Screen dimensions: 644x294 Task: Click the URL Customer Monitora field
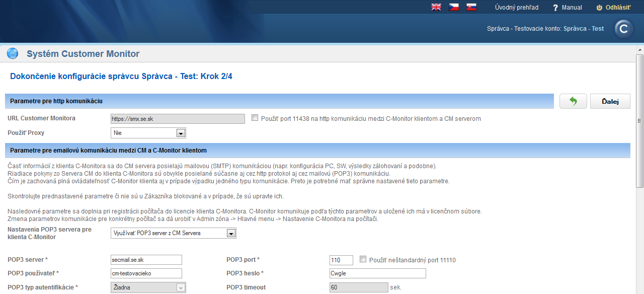(x=178, y=119)
